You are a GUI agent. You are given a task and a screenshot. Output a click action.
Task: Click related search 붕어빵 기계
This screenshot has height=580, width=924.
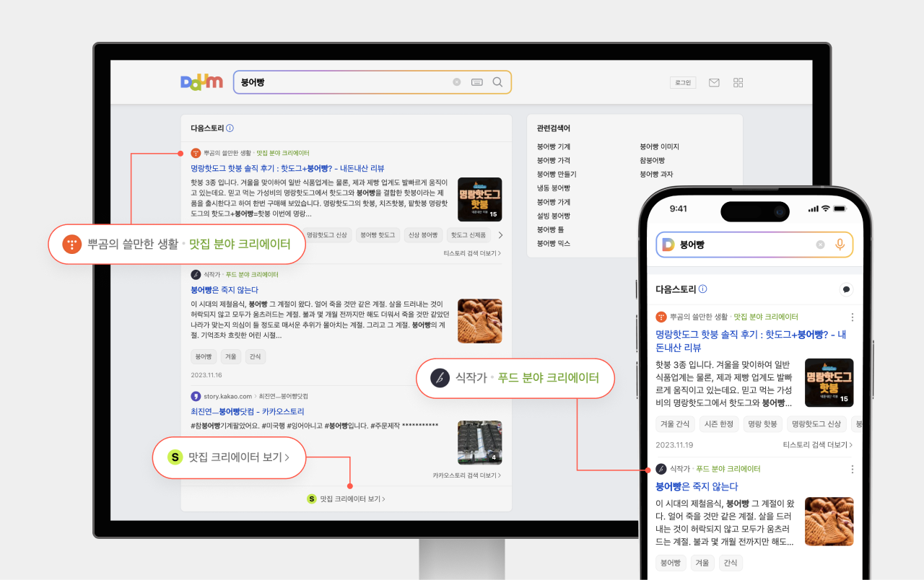554,147
